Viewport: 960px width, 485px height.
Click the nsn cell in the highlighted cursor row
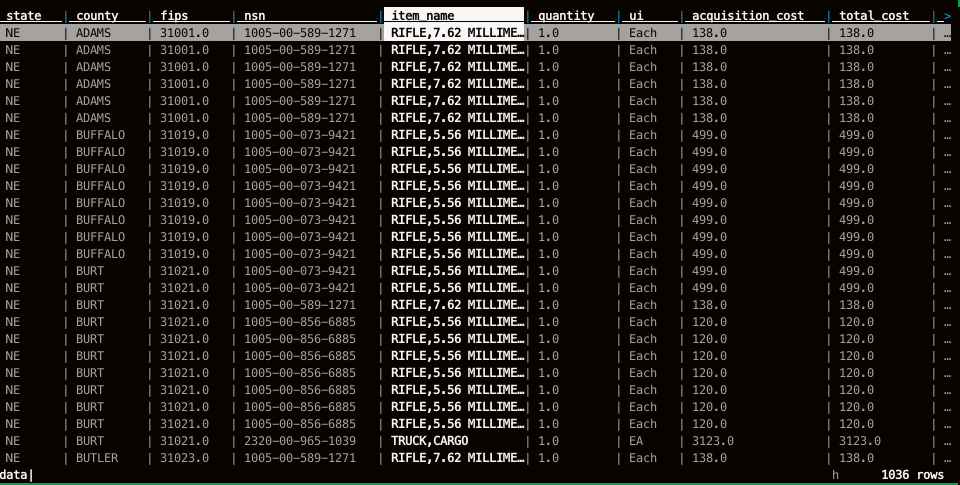point(299,32)
